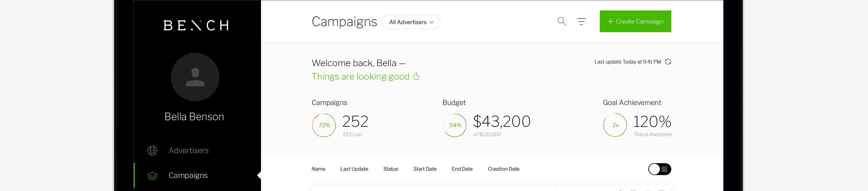Click the BENCH logo
Image resolution: width=868 pixels, height=191 pixels.
(196, 25)
